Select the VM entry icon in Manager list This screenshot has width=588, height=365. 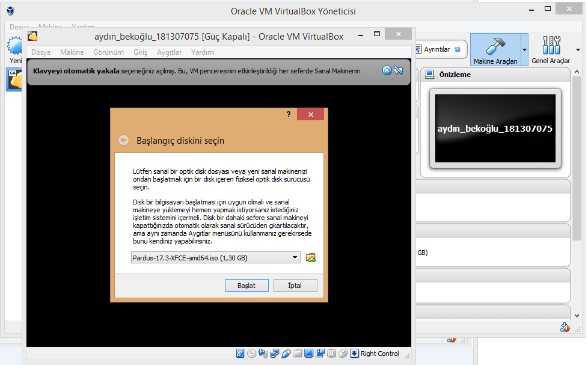(x=14, y=79)
